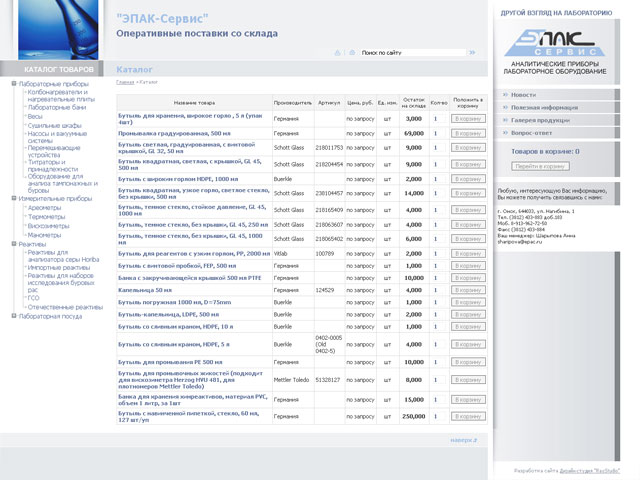Click the 'Дизайн-студия RacStudio' footer link

tap(589, 471)
